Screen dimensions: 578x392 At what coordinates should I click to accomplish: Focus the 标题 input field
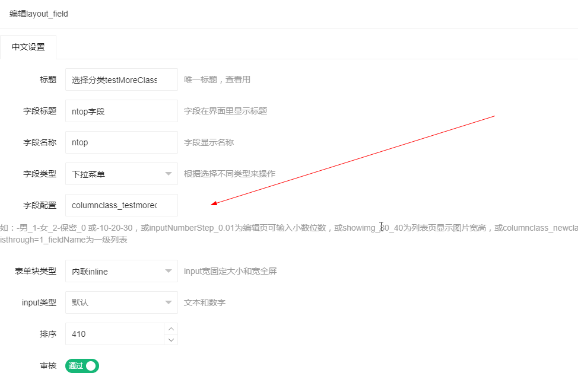pyautogui.click(x=121, y=79)
